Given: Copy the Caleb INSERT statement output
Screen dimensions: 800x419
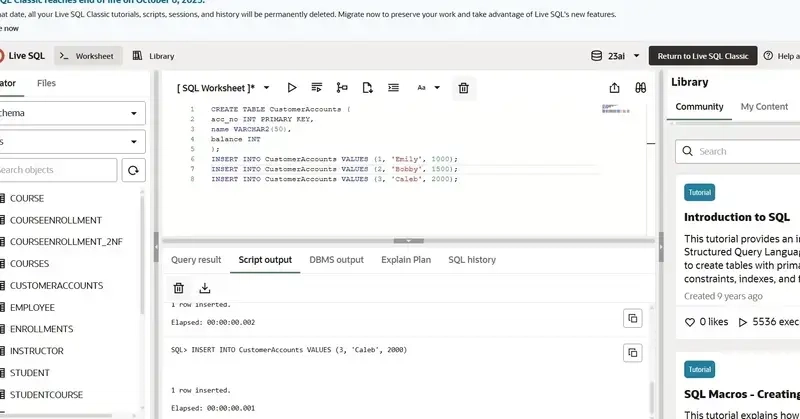Looking at the screenshot, I should coord(632,353).
